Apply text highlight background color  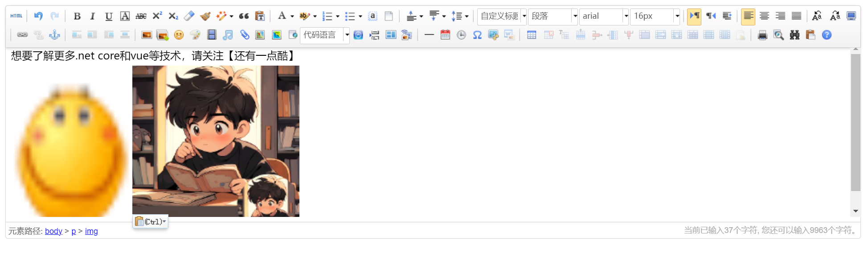[304, 16]
